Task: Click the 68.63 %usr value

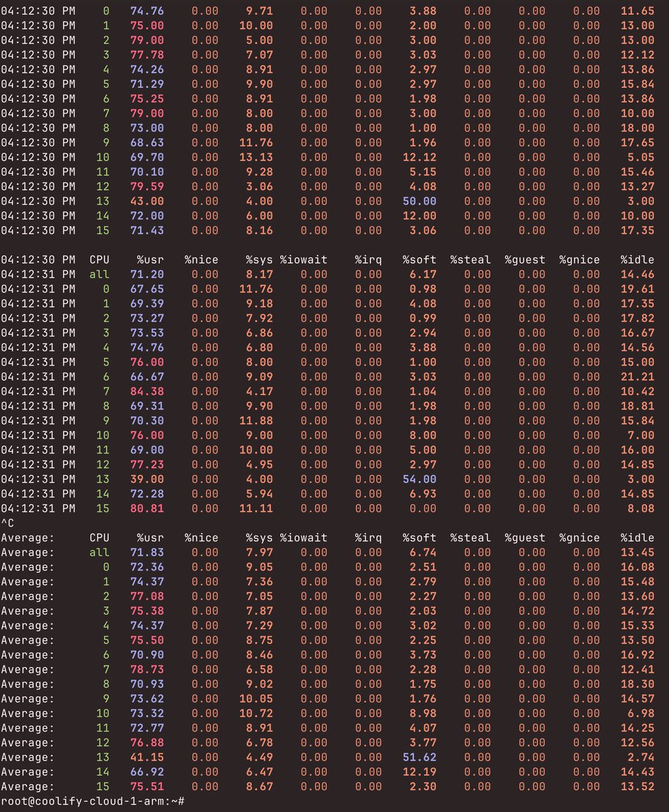Action: pos(147,143)
